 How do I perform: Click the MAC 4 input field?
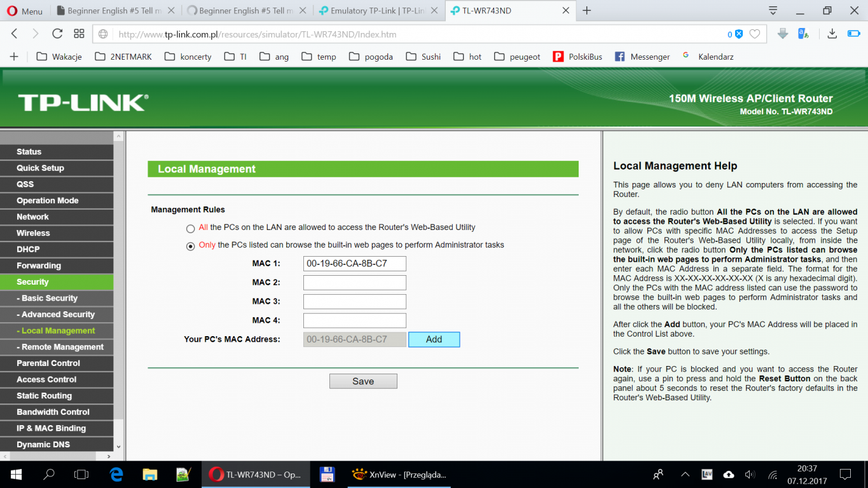pyautogui.click(x=355, y=321)
